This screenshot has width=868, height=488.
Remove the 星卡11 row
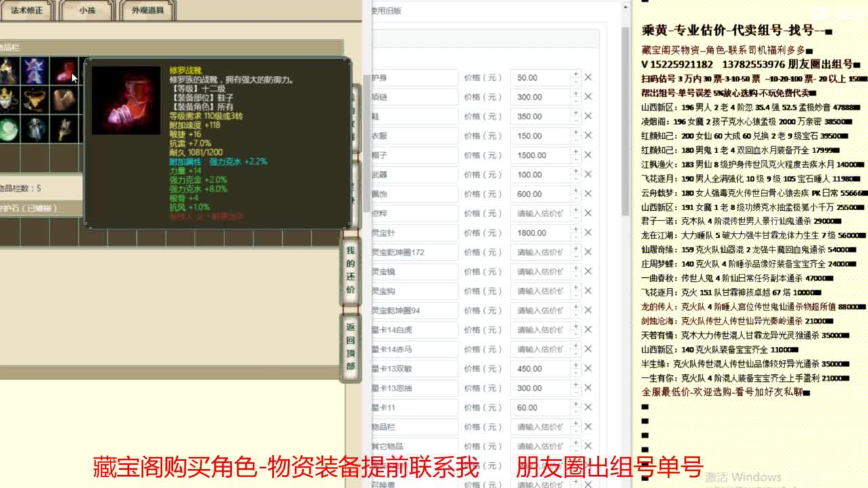point(588,407)
